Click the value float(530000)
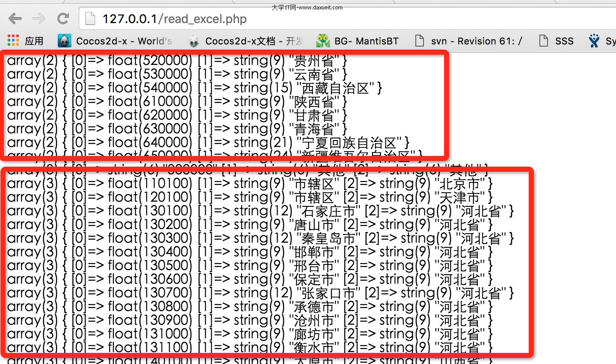Screen dimensions: 616x364 [150, 74]
